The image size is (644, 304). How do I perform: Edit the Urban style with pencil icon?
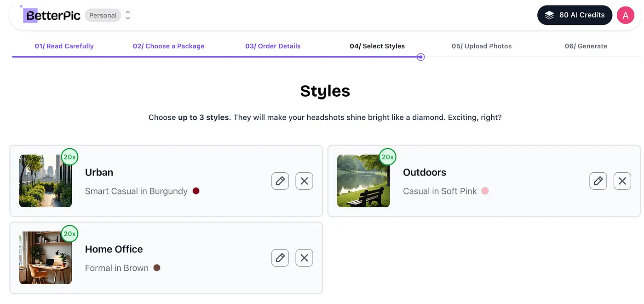click(x=280, y=181)
